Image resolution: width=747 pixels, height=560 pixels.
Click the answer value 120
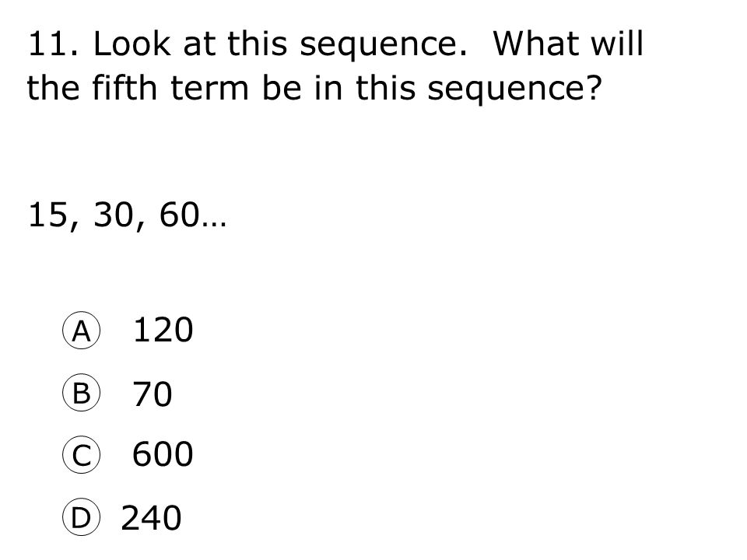pos(163,330)
